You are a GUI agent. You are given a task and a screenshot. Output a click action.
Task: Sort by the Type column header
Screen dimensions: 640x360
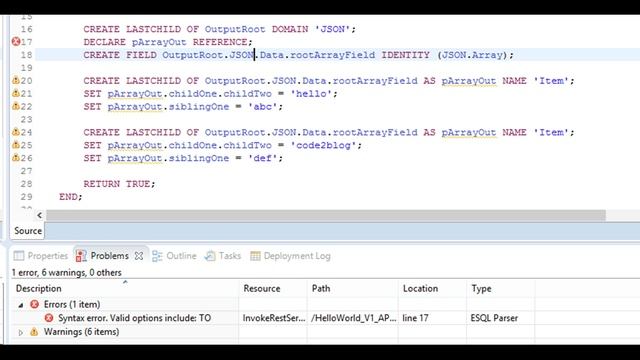pos(501,288)
